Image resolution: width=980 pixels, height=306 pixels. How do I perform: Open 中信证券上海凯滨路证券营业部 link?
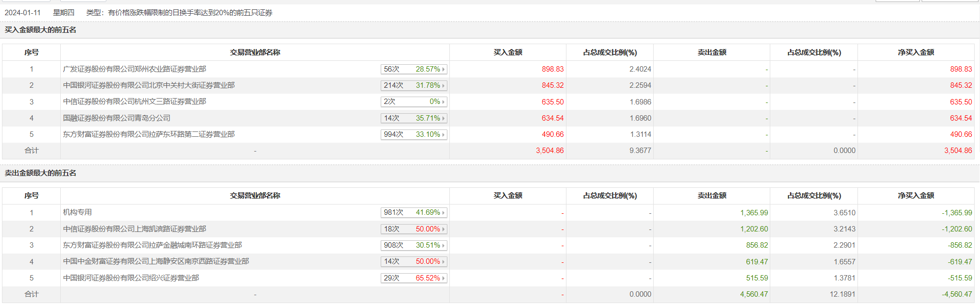click(x=135, y=229)
